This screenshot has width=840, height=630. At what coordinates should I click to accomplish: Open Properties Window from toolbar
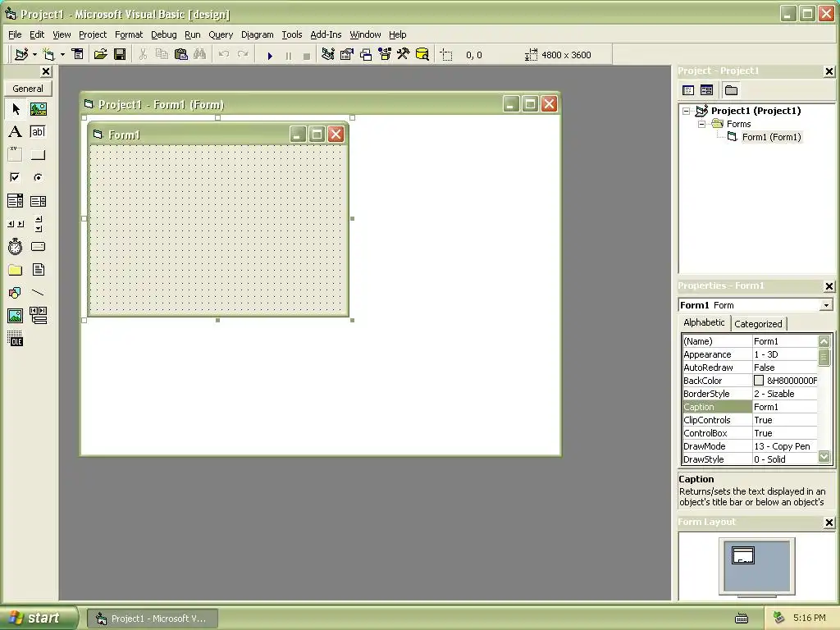point(347,54)
